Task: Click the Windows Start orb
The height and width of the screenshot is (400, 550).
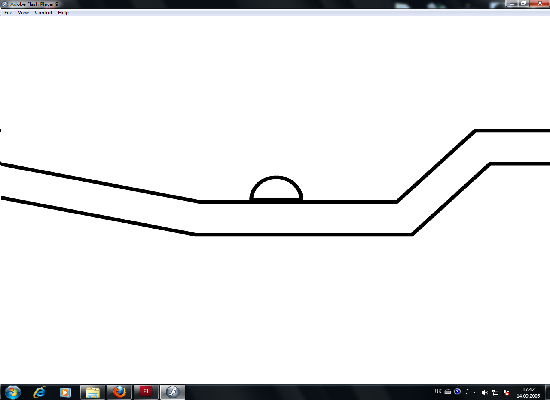Action: click(13, 392)
